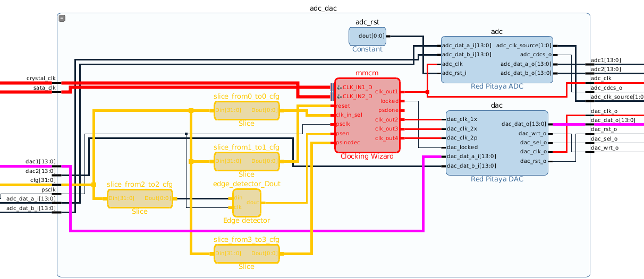Select the Red Pitaya ADC block body
Image resolution: width=644 pixels, height=279 pixels.
pyautogui.click(x=497, y=59)
